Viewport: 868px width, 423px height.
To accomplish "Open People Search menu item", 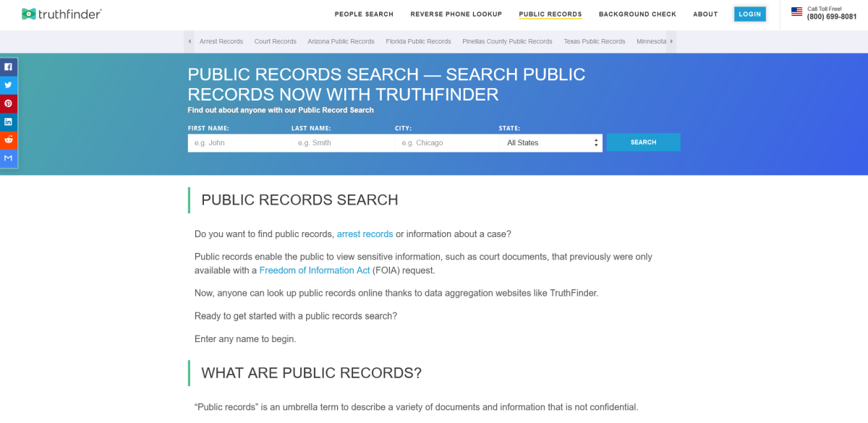I will [x=364, y=14].
